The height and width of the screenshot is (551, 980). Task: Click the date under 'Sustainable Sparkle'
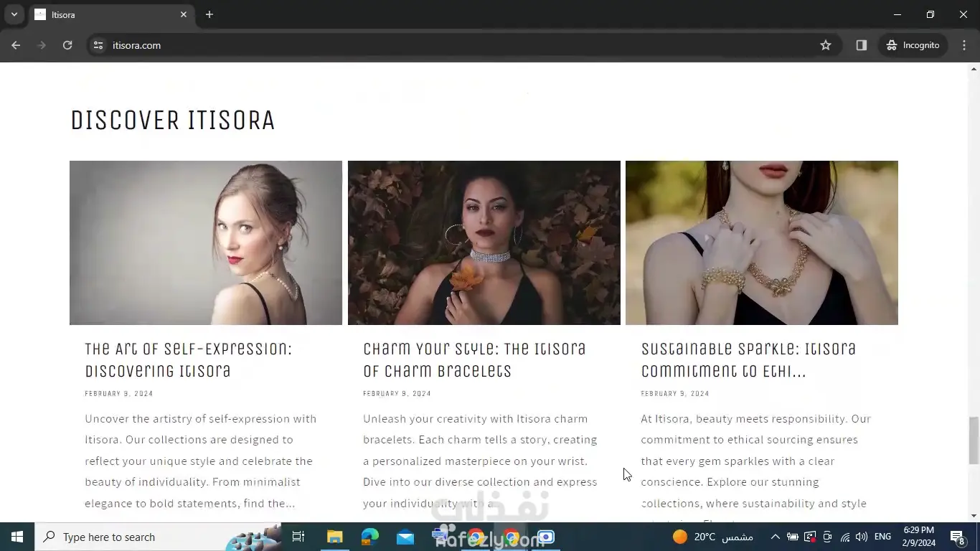675,393
